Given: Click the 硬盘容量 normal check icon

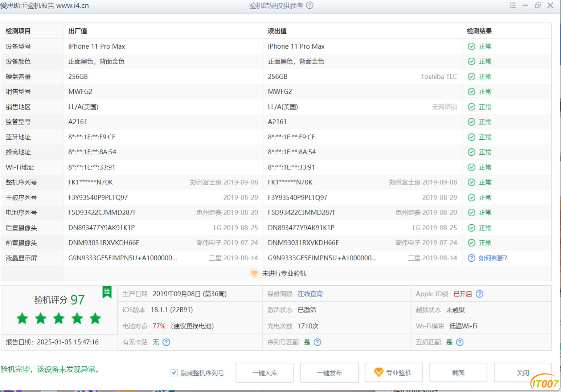Looking at the screenshot, I should coord(471,77).
